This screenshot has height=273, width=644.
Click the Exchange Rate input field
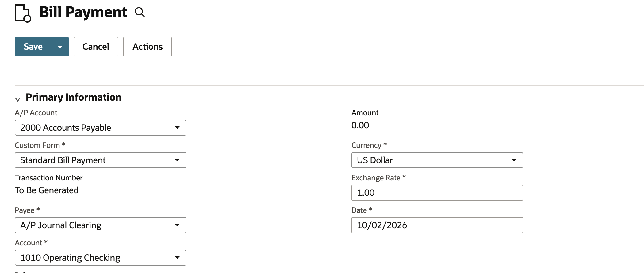click(x=437, y=193)
